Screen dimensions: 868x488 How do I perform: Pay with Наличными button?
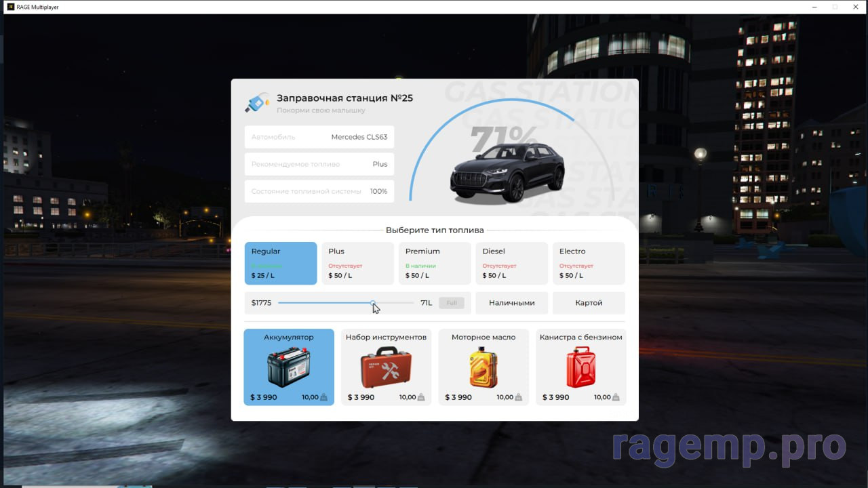click(511, 303)
